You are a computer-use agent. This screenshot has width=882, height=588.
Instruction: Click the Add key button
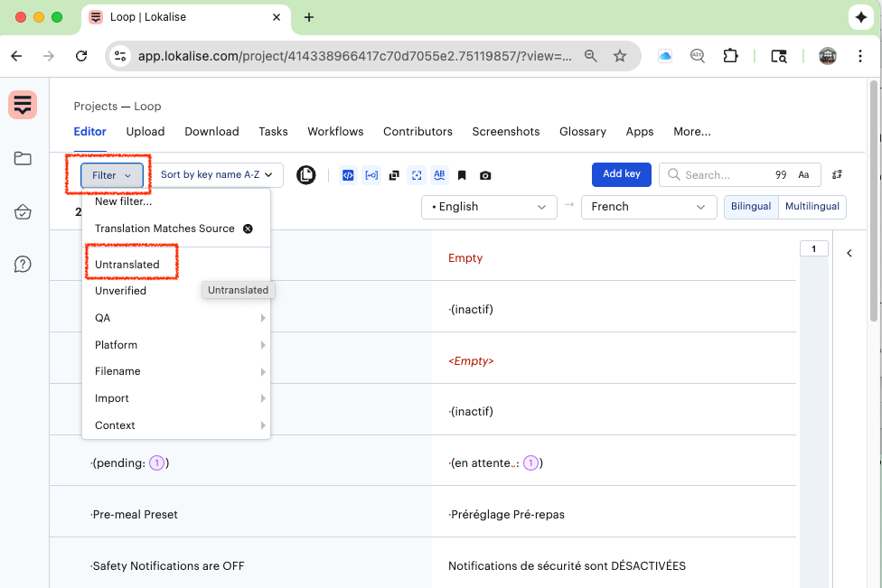(x=621, y=174)
